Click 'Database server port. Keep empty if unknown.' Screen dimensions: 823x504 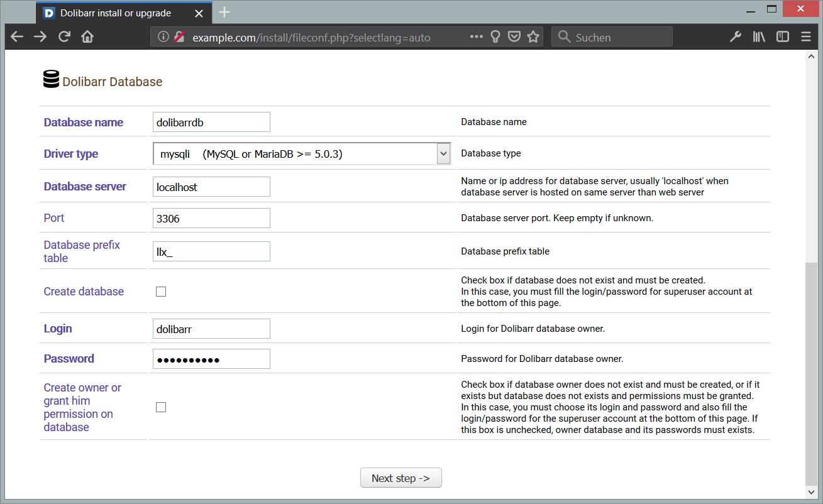click(557, 218)
